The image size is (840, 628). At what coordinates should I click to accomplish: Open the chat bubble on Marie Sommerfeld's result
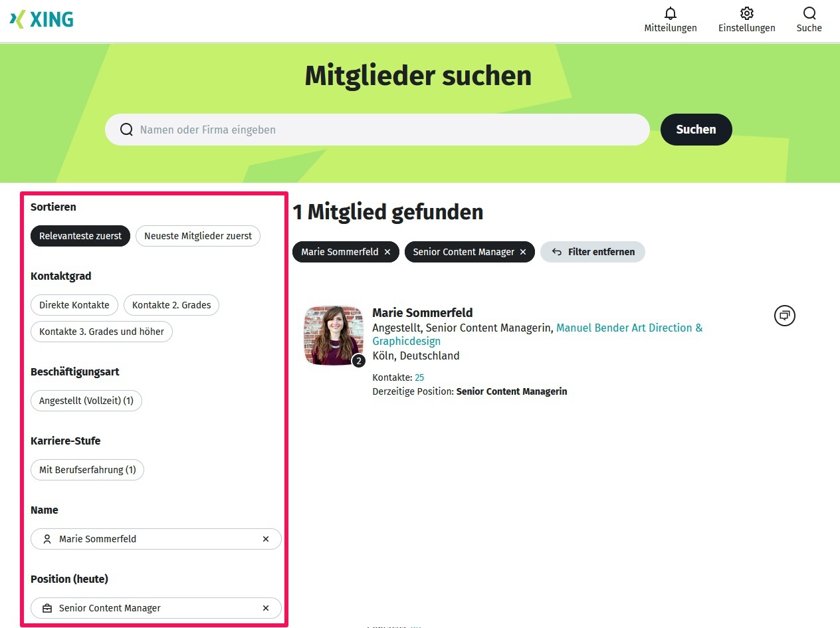point(784,315)
